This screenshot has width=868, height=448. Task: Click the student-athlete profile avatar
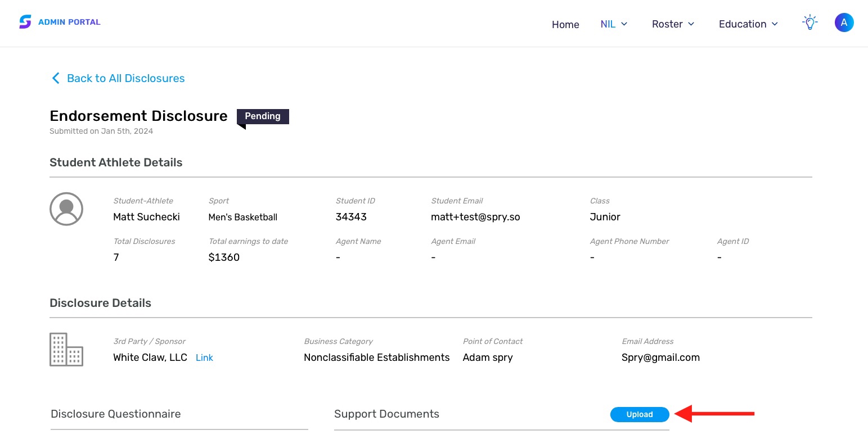click(x=66, y=209)
